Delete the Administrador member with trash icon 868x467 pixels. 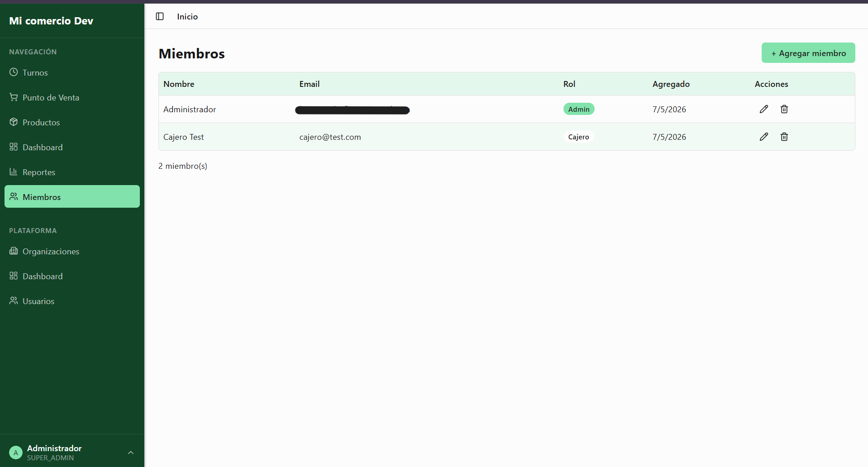pos(784,109)
